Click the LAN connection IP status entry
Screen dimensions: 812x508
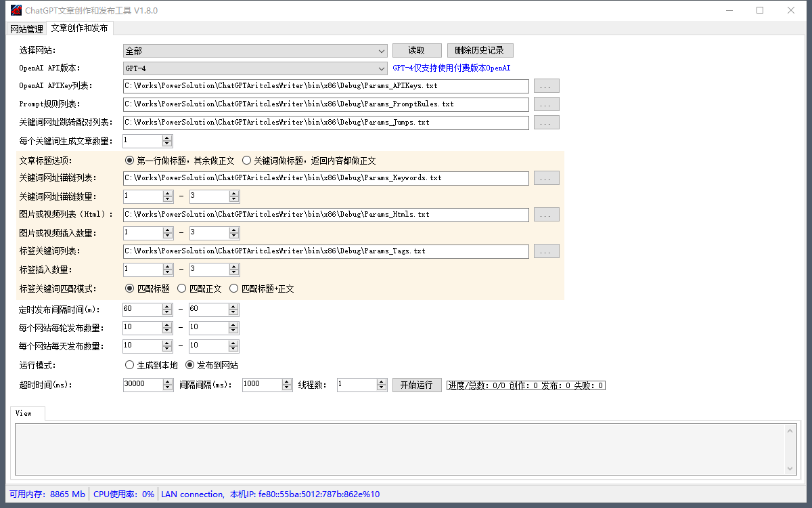click(x=271, y=494)
